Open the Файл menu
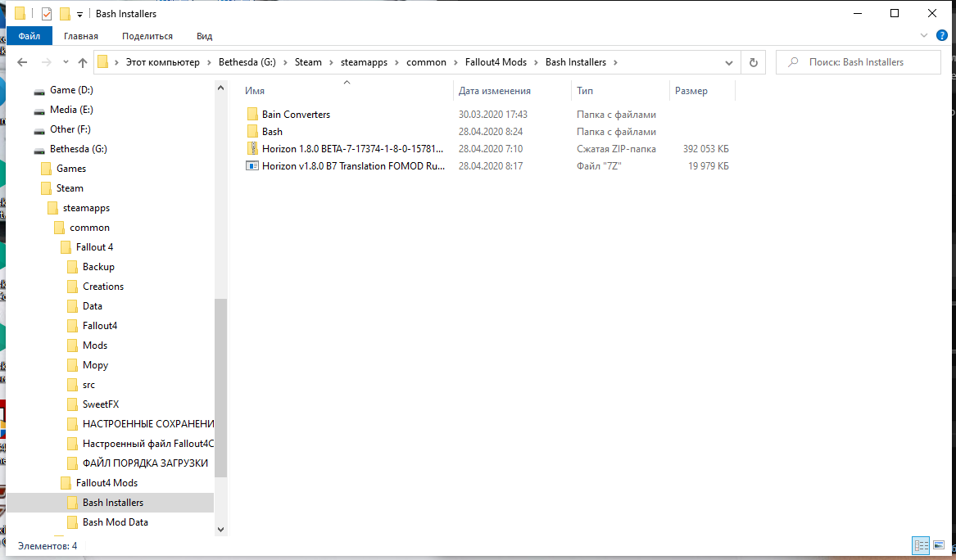Screen dimensions: 956x560 [x=29, y=36]
